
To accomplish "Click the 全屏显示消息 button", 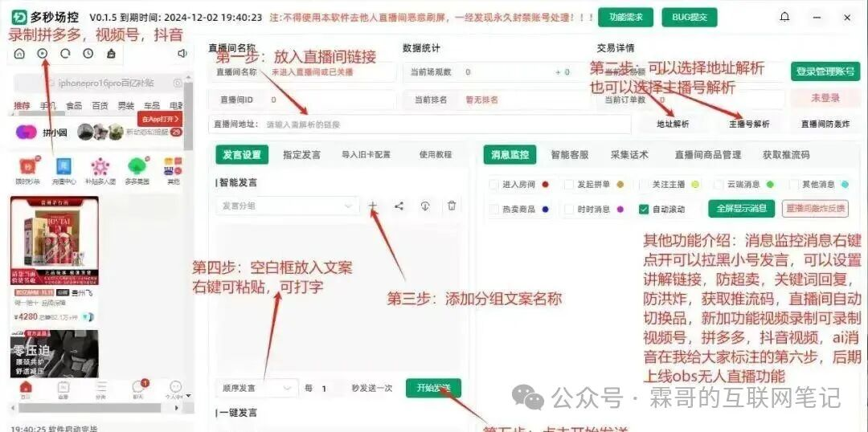I will point(742,209).
